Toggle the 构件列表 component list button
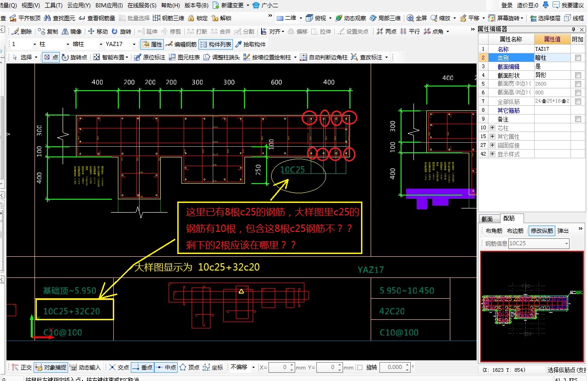 tap(216, 45)
